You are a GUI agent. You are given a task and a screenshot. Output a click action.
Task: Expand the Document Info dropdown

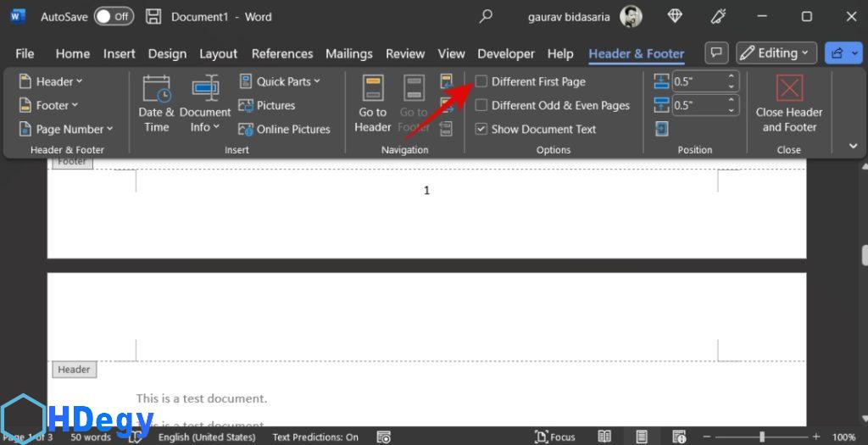[x=205, y=119]
